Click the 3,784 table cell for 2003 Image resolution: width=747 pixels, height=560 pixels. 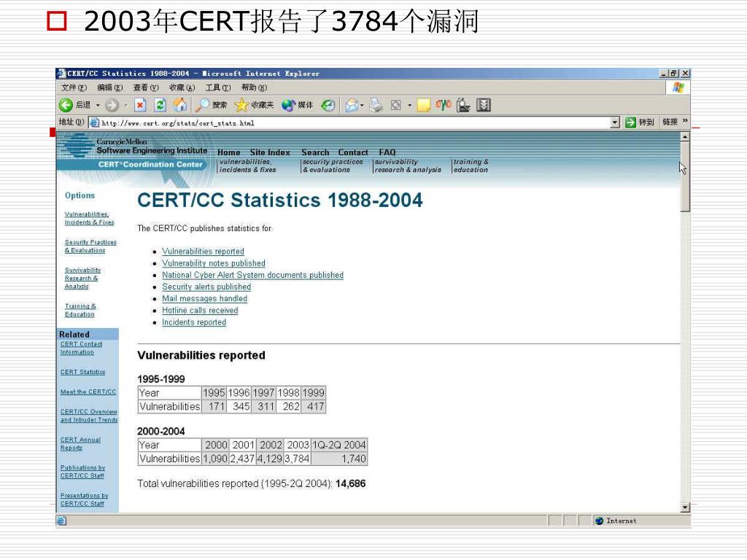tap(298, 459)
